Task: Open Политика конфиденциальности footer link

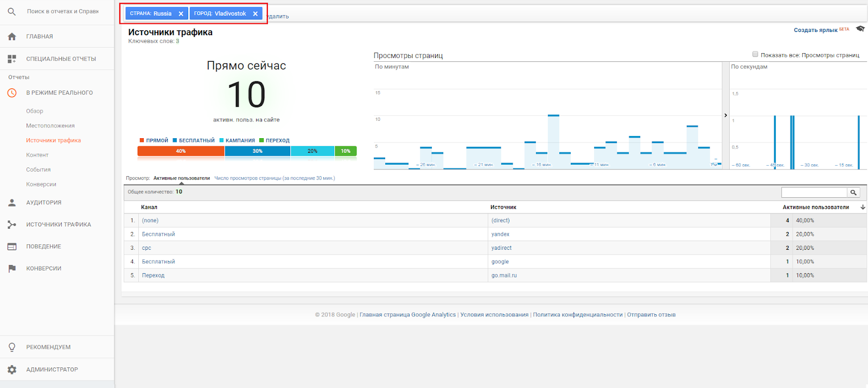Action: click(x=578, y=315)
